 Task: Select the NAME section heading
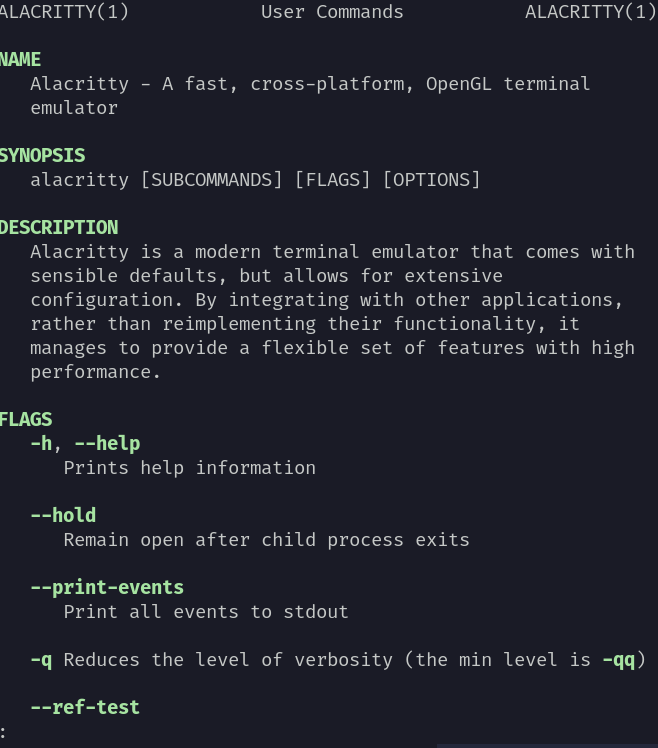[x=20, y=60]
